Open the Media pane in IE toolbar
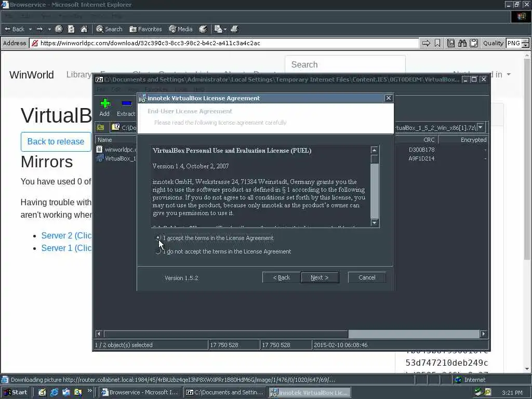The image size is (532, 399). tap(181, 29)
